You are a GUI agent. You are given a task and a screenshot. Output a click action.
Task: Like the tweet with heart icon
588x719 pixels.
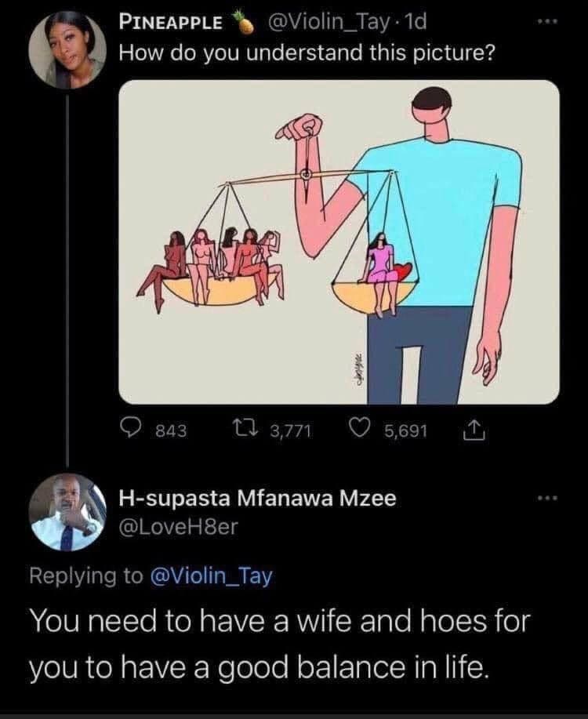(362, 430)
